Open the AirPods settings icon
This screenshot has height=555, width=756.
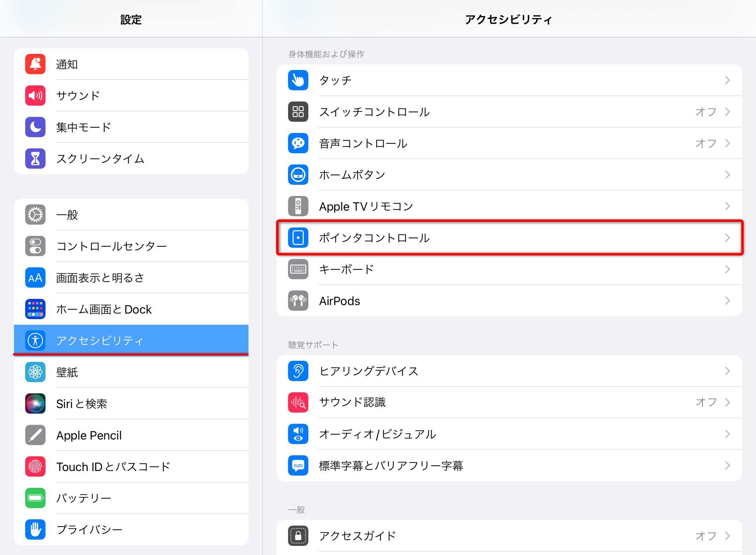click(x=298, y=301)
